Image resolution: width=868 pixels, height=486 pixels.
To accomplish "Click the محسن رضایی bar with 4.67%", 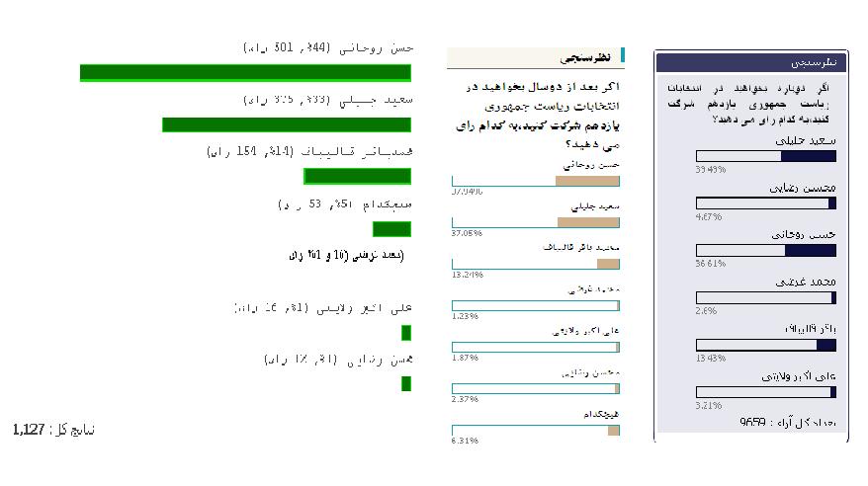I will point(766,203).
